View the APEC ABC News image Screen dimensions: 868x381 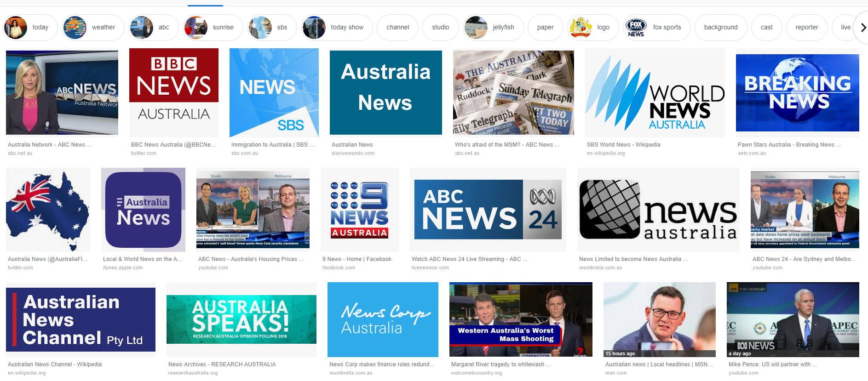pyautogui.click(x=793, y=320)
